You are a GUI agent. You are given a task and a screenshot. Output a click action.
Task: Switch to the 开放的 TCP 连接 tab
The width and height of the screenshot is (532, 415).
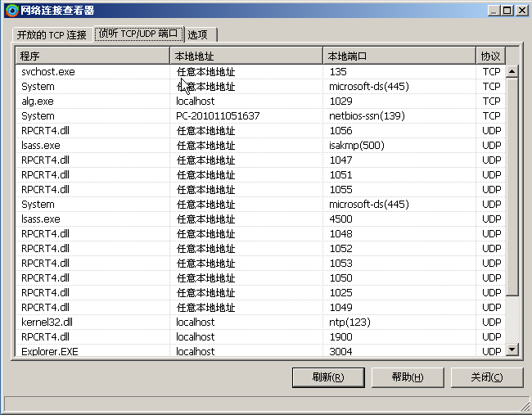pos(52,35)
